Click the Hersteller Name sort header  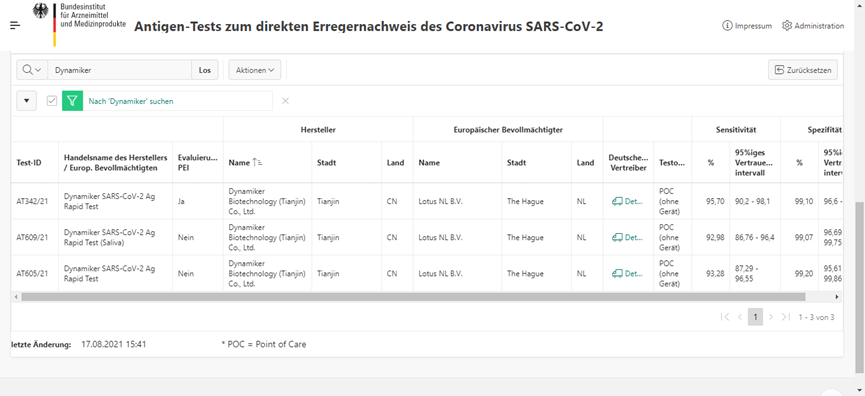pos(268,163)
